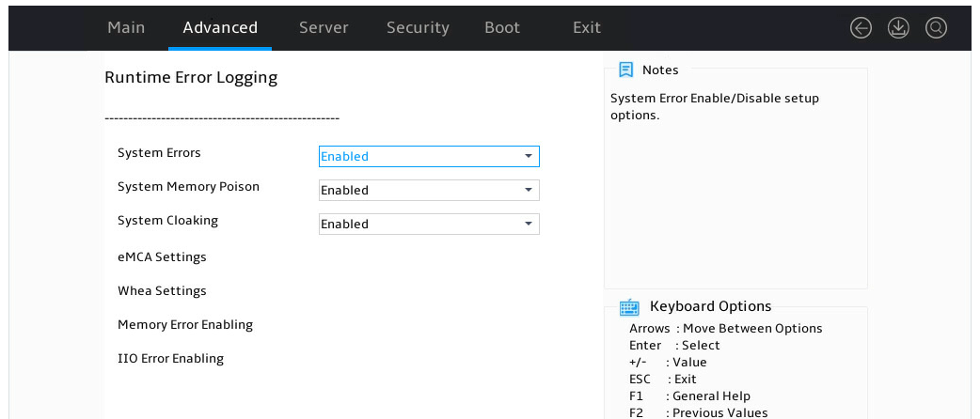Click the download/save icon in header
Viewport: 980px width, 419px height.
[898, 27]
